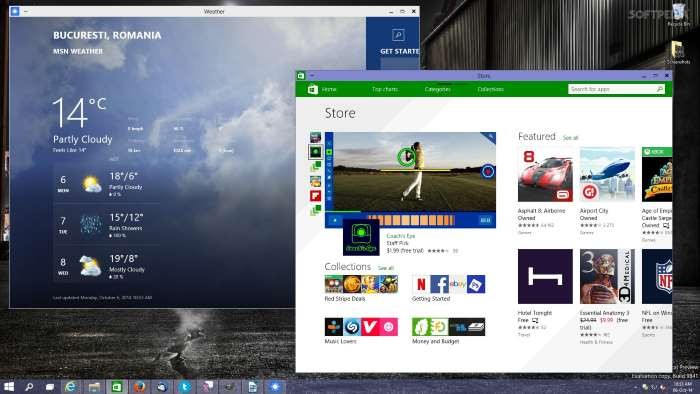Viewport: 700px width, 394px height.
Task: Select Wednesday Mostly Cloudy forecast row
Action: coord(106,265)
